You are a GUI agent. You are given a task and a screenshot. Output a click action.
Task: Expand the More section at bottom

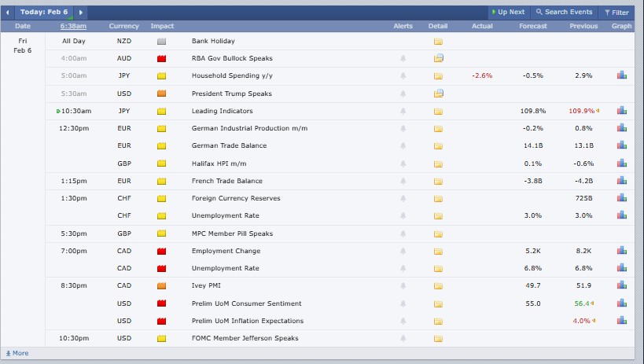17,353
